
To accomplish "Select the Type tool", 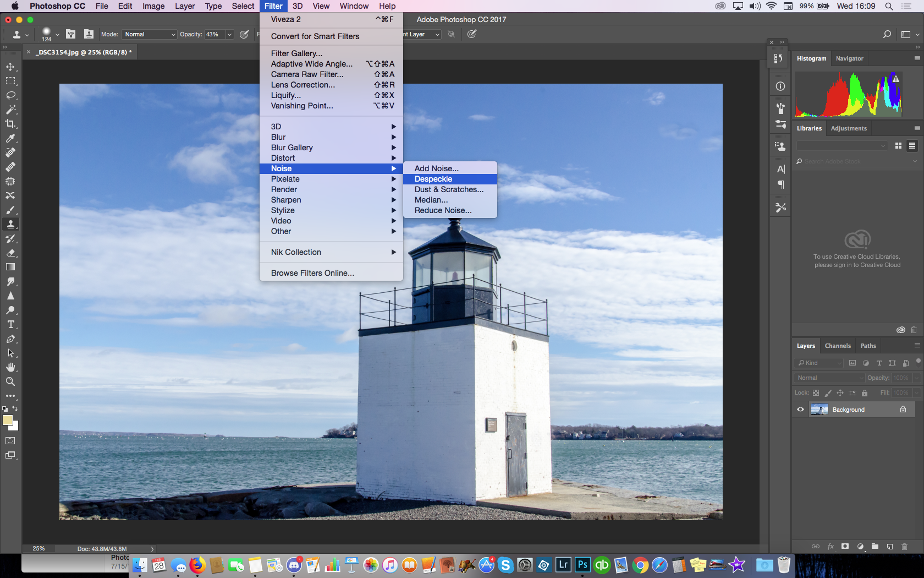I will coord(10,324).
